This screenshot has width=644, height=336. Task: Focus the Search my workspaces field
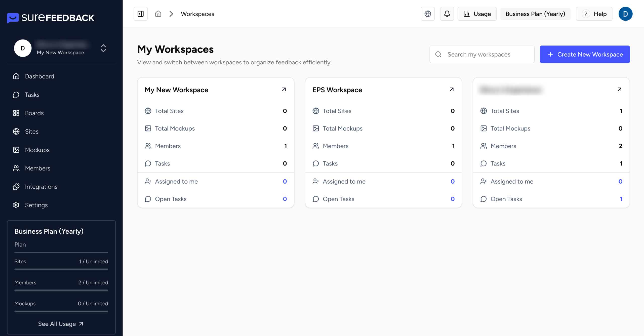[x=482, y=54]
